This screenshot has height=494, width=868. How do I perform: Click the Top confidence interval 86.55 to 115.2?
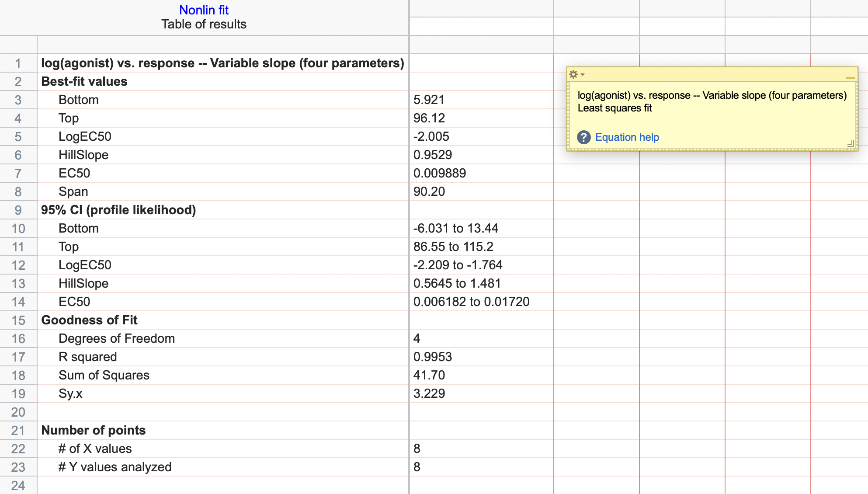click(453, 247)
